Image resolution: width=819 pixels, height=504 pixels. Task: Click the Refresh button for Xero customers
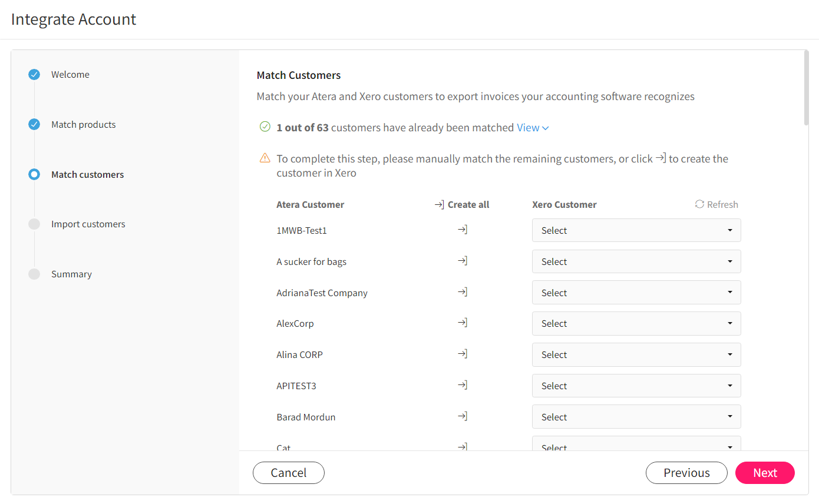click(716, 205)
